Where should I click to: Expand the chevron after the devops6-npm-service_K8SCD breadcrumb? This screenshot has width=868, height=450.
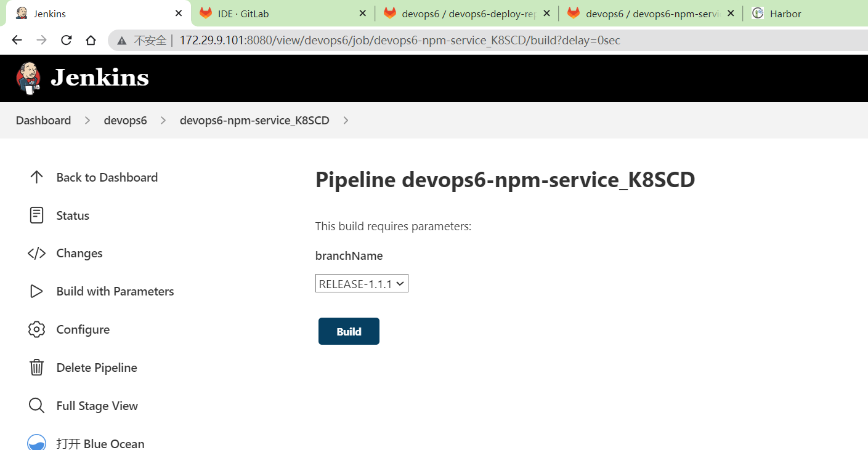[x=346, y=121]
